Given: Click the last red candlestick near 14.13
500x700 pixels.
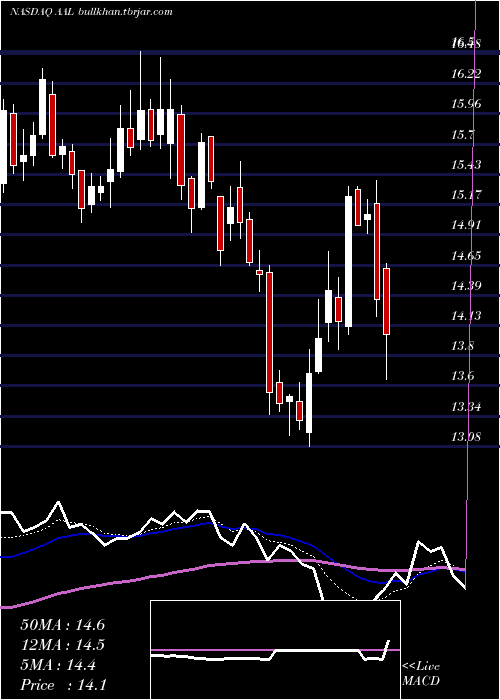Looking at the screenshot, I should 387,301.
